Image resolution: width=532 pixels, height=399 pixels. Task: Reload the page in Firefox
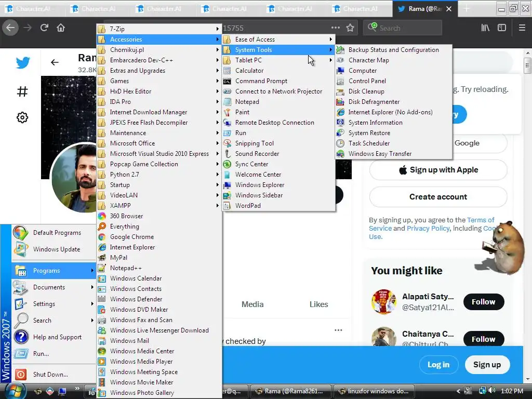coord(44,28)
